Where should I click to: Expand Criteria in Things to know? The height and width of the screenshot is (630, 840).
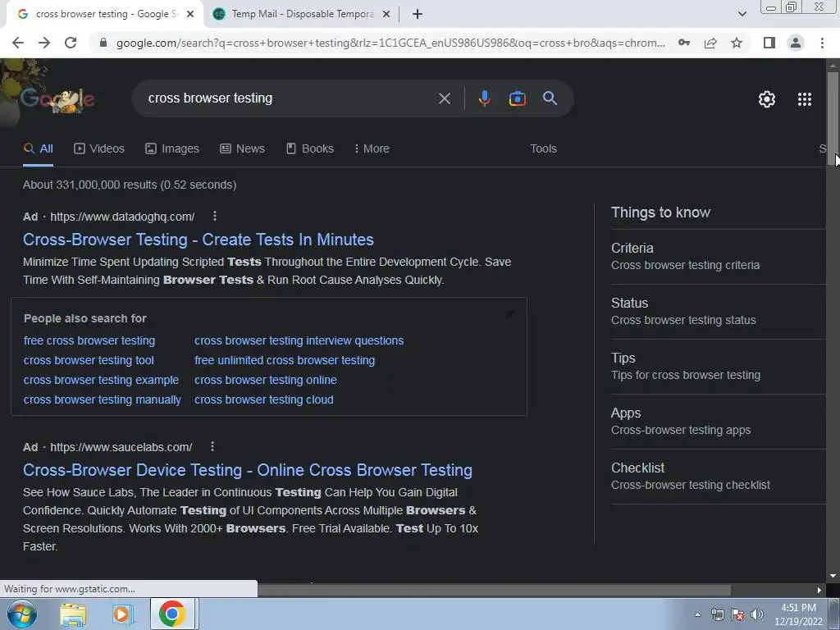click(x=718, y=257)
